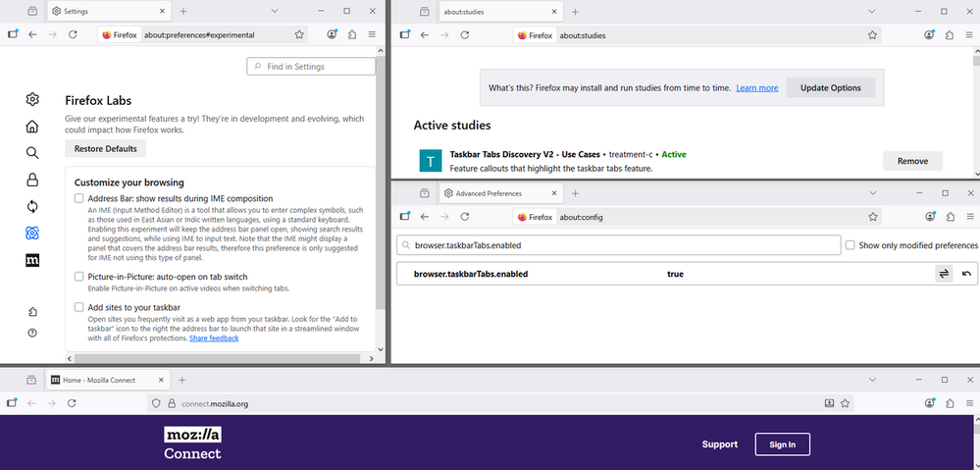Screen dimensions: 980x470
Task: Bookmark the about:studies page with the star
Action: tap(872, 34)
